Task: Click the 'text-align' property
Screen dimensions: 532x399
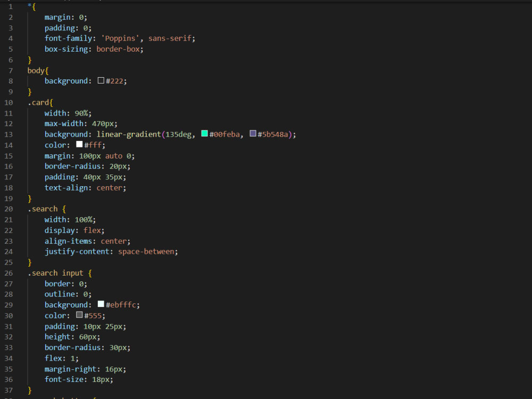Action: pos(66,188)
